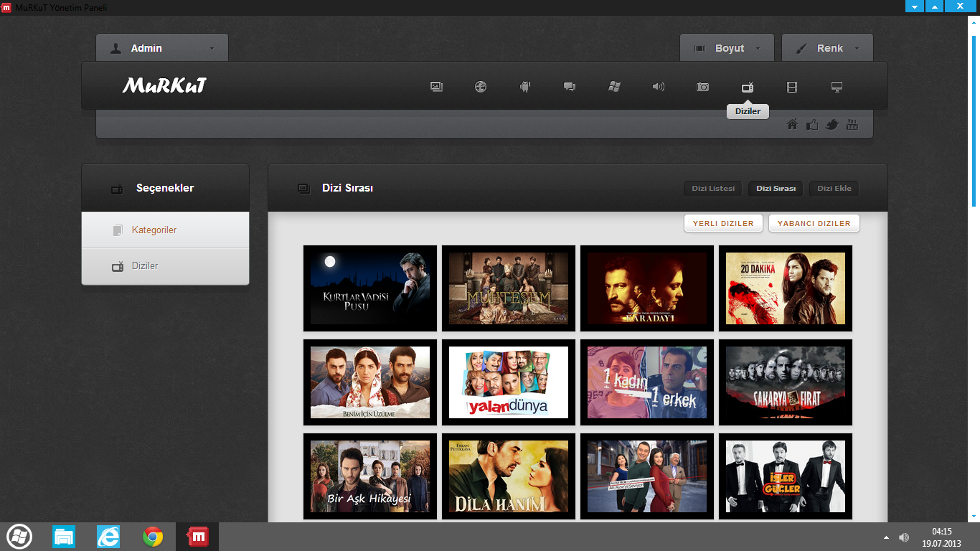Screen dimensions: 980x551
Task: Select the Dila Hanım thumbnail
Action: (x=509, y=476)
